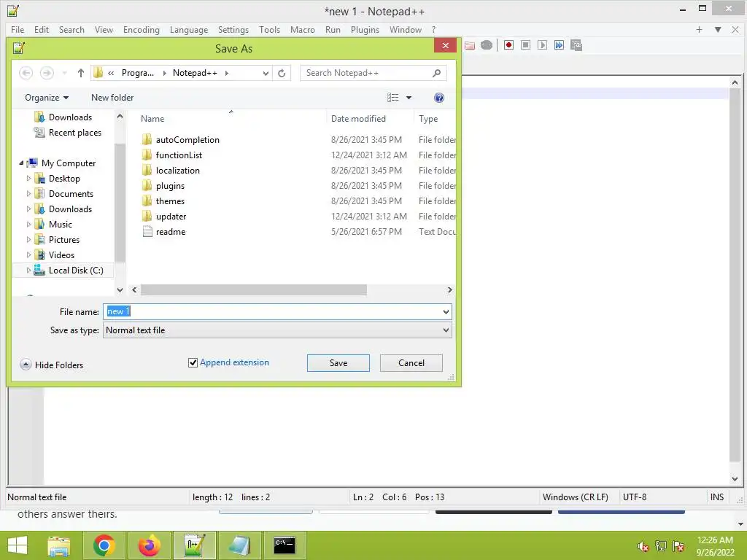This screenshot has width=747, height=560.
Task: Open the Save As help icon
Action: [x=438, y=98]
